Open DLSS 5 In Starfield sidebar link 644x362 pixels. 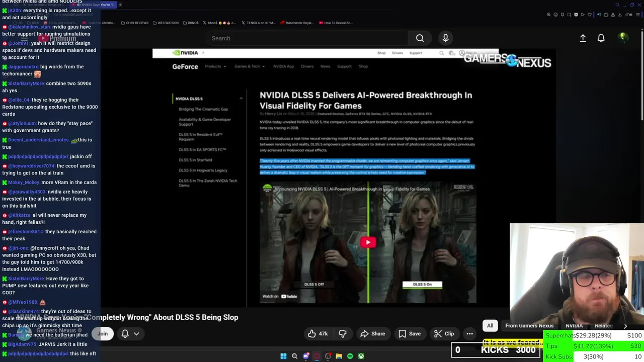coord(195,160)
